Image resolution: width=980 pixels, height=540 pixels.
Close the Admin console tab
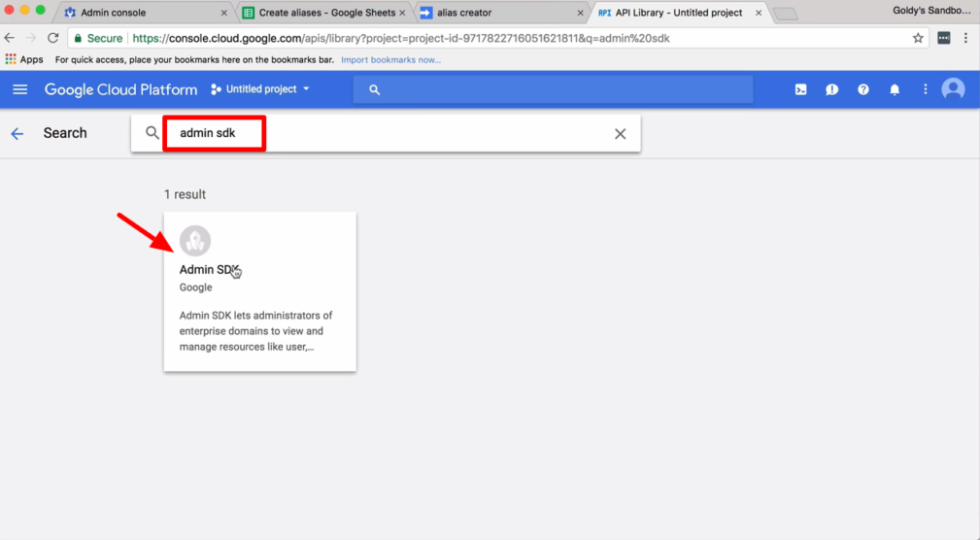click(223, 13)
